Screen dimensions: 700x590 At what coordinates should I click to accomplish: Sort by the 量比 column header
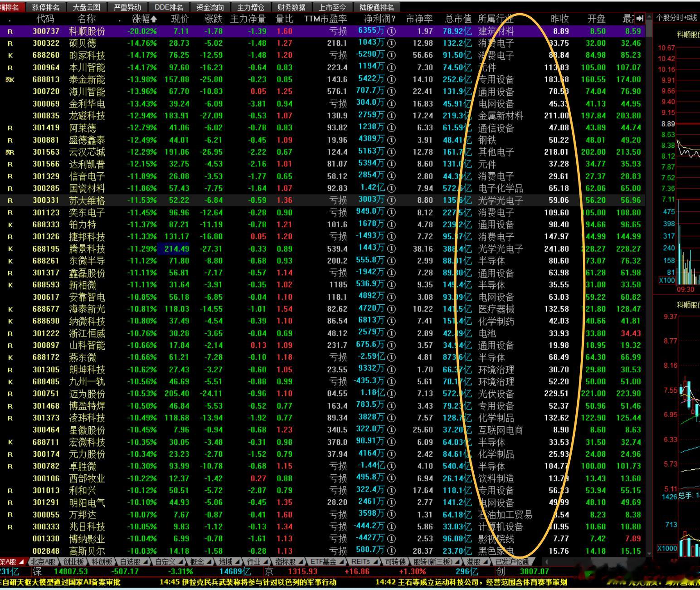[284, 19]
